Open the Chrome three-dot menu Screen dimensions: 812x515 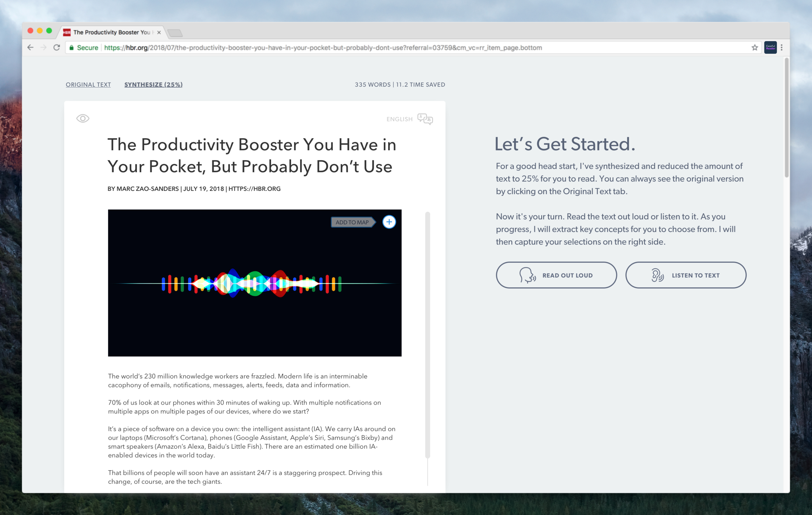click(782, 47)
